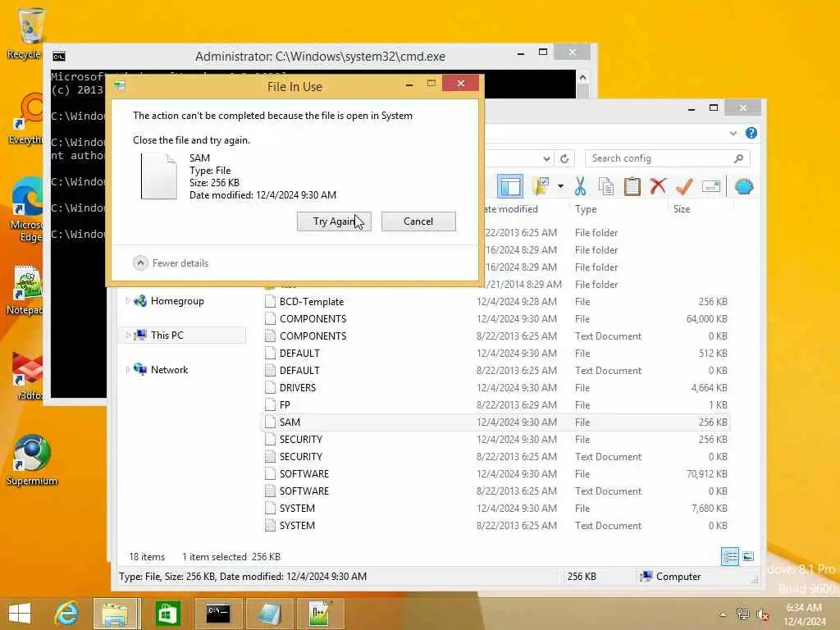This screenshot has width=840, height=630.
Task: Copy selection using the toolbar copy icon
Action: click(606, 186)
